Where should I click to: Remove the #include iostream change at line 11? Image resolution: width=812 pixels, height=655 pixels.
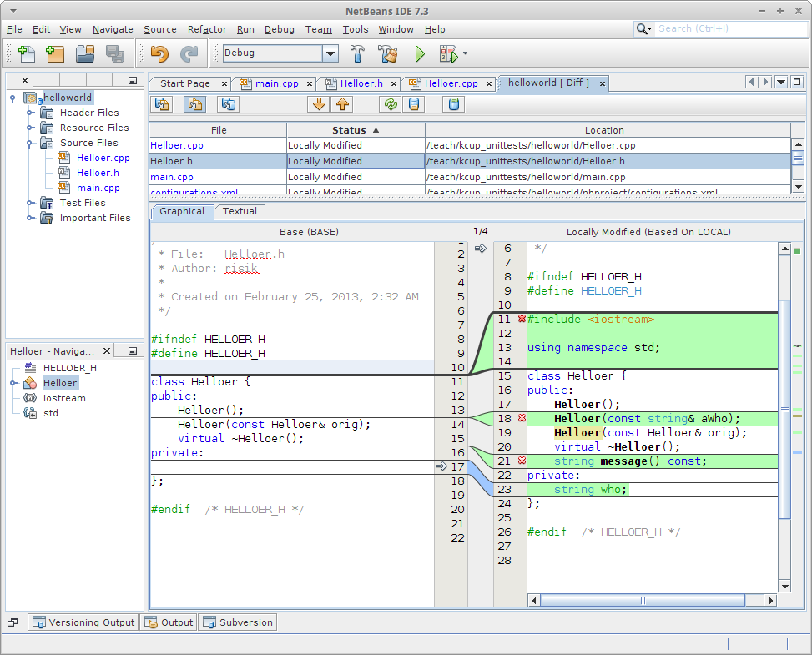522,319
